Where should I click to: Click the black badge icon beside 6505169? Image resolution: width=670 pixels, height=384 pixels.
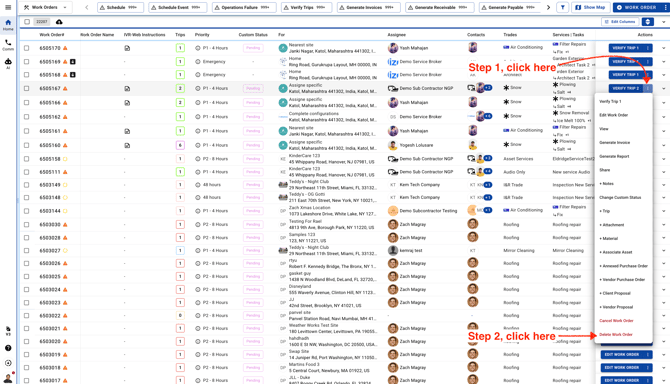73,62
